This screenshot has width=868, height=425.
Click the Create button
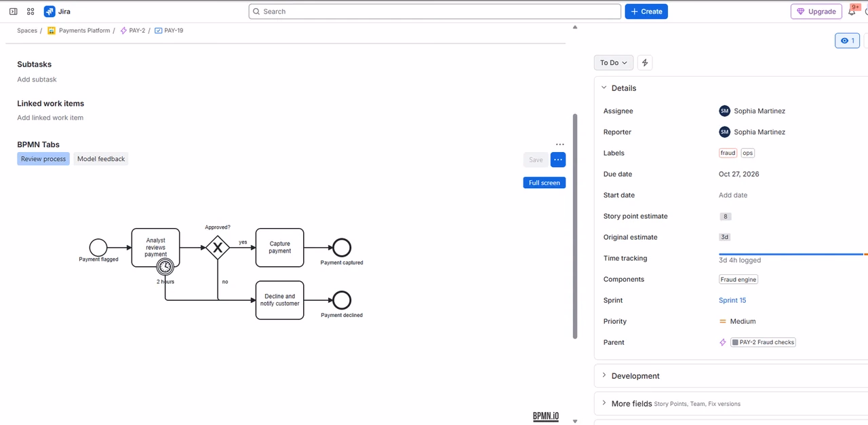646,12
